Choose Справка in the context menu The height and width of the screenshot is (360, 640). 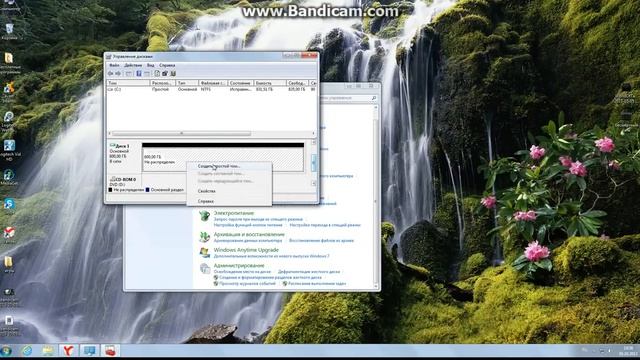229,201
